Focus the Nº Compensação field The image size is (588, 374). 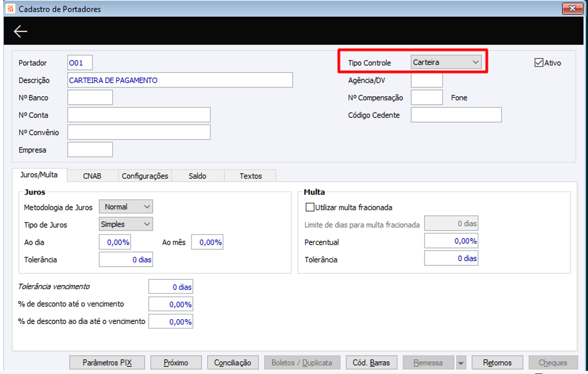coord(427,98)
